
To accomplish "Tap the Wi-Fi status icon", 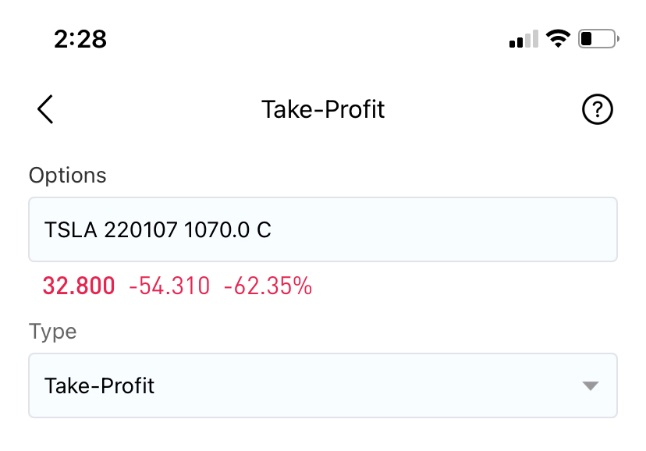I will (x=558, y=39).
